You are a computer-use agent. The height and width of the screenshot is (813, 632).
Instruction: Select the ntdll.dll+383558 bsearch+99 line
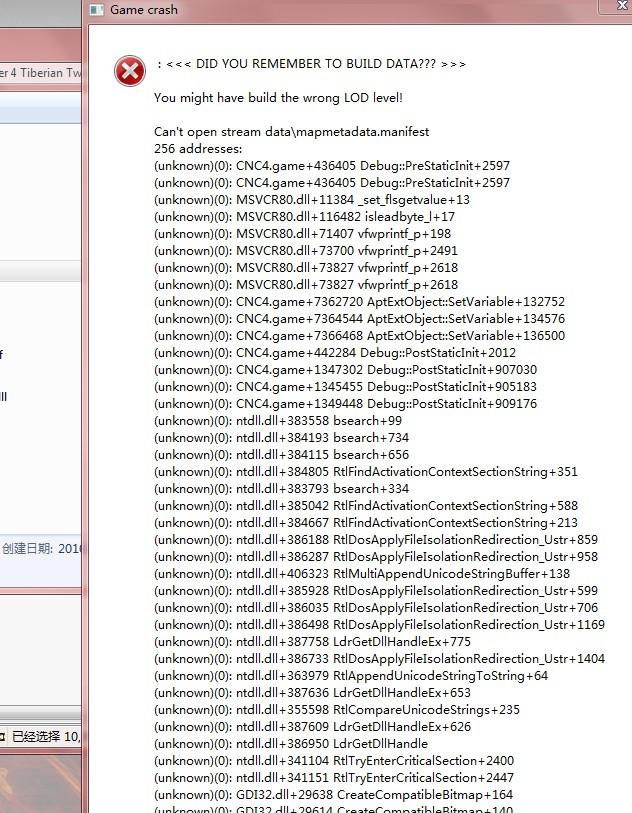click(278, 421)
